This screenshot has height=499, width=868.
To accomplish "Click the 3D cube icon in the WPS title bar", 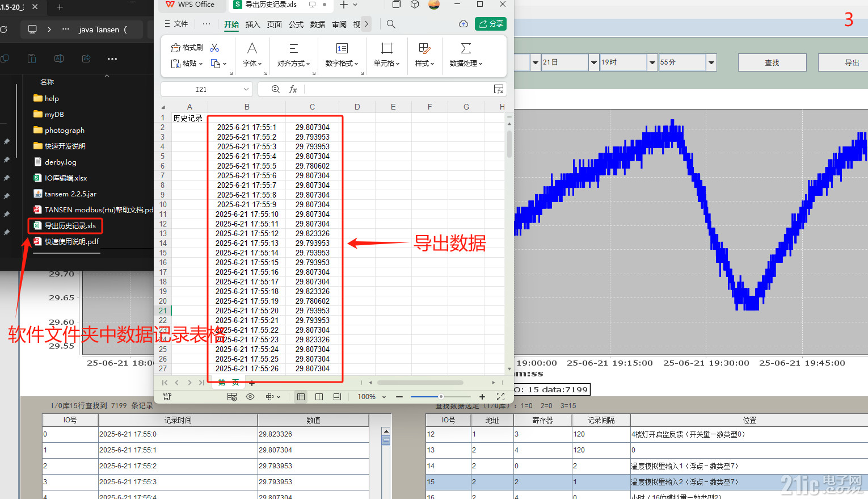I will [415, 5].
